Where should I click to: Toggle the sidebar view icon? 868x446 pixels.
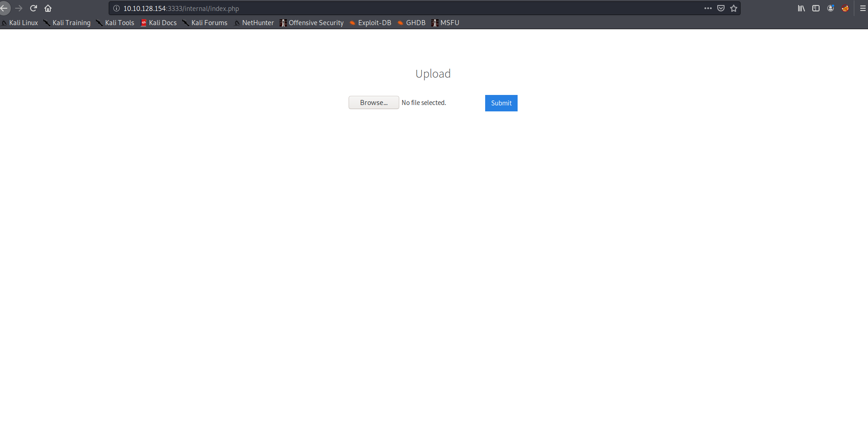pos(816,8)
